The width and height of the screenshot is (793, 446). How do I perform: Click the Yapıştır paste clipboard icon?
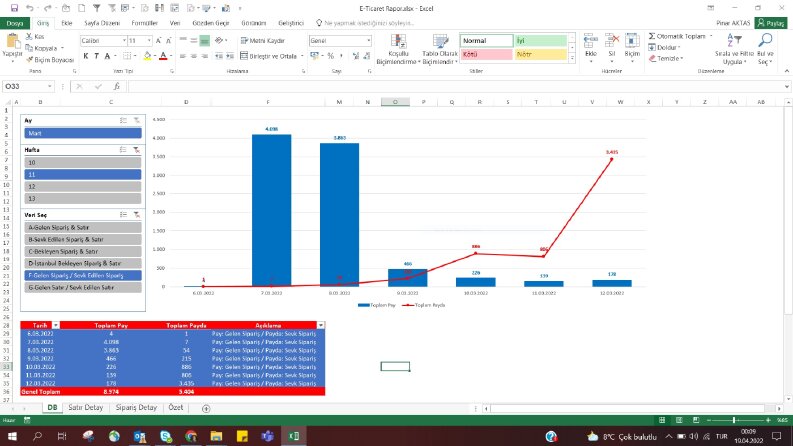(x=12, y=42)
